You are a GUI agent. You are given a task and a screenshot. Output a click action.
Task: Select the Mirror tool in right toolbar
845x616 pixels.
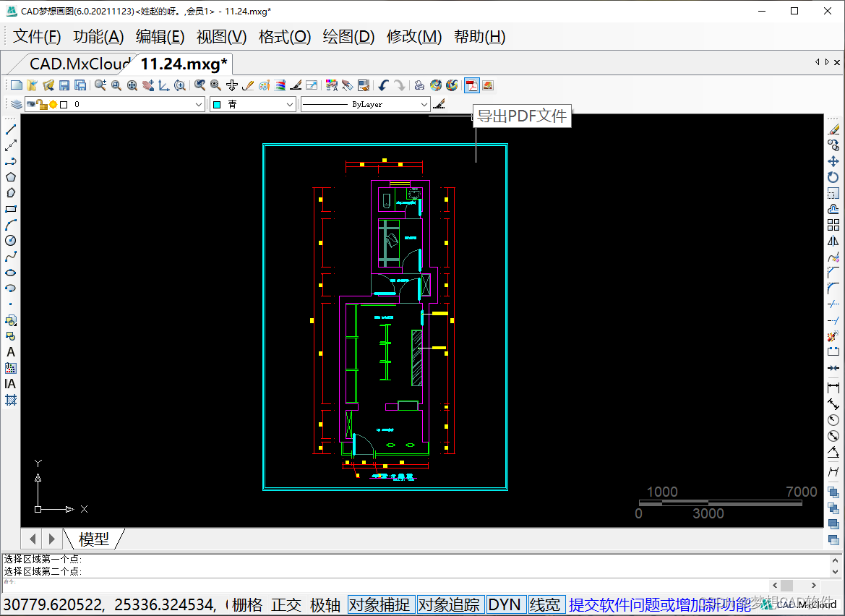coord(833,241)
